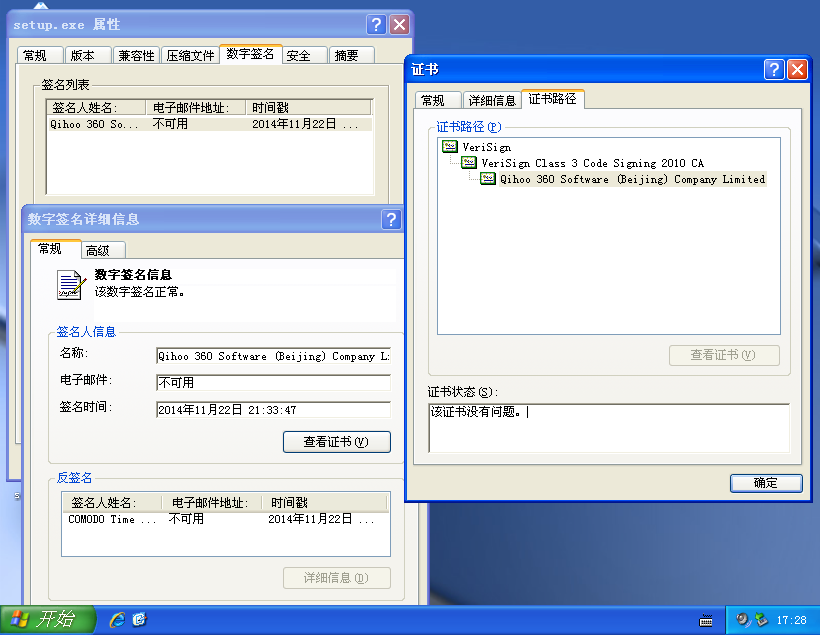Click 时间戳 column header in 签名列表
This screenshot has height=635, width=820.
309,108
